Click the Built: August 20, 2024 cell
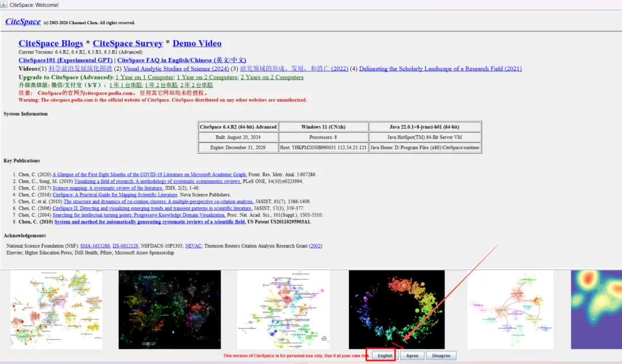 coord(238,137)
